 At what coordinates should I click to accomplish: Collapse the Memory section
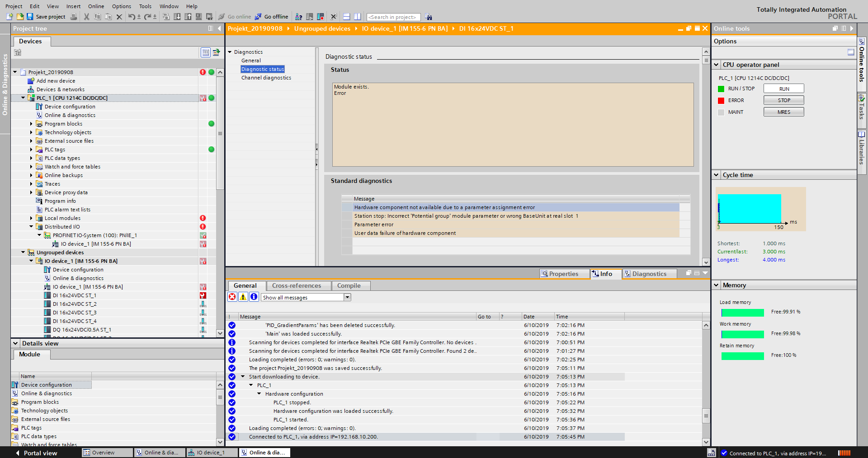717,285
